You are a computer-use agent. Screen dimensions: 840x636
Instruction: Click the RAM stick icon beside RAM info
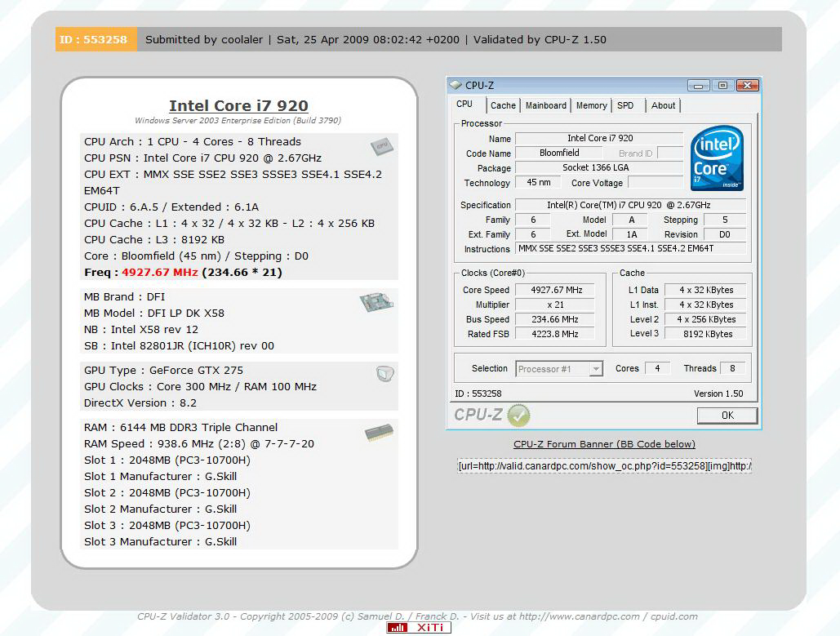(x=380, y=433)
